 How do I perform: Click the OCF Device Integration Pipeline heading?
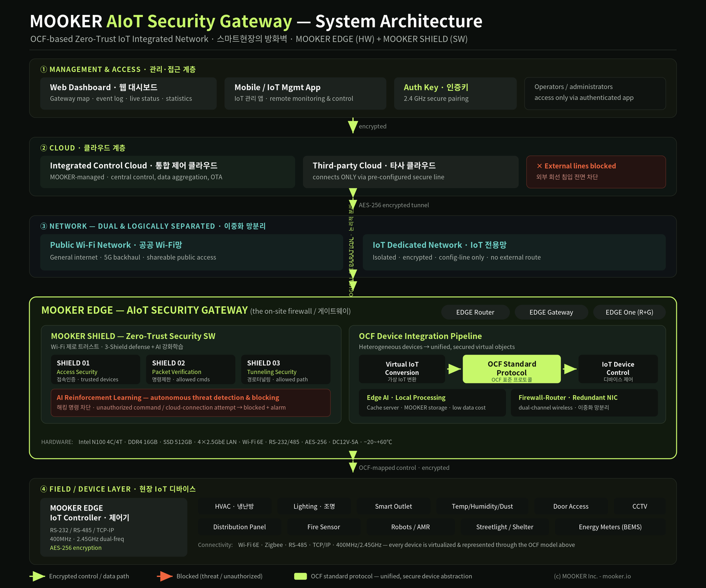point(420,336)
